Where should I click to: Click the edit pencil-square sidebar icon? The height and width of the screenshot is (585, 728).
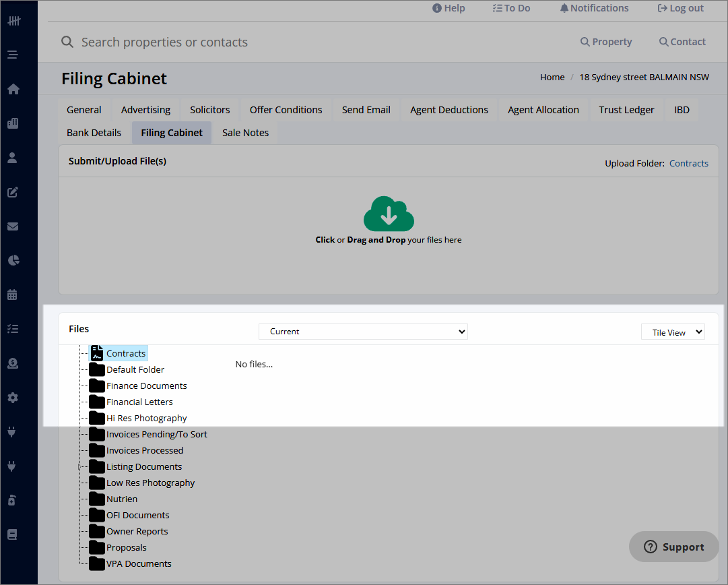[13, 192]
